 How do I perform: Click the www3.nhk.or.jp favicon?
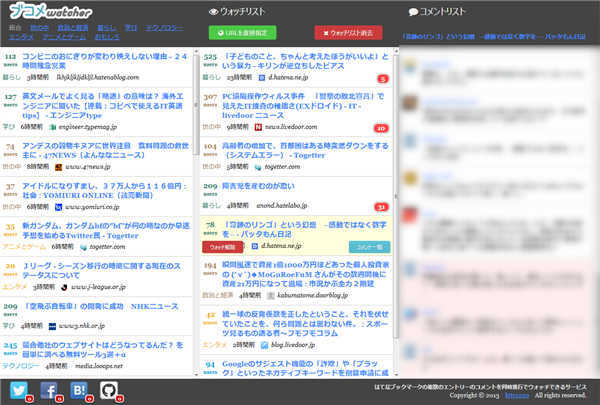click(x=52, y=326)
